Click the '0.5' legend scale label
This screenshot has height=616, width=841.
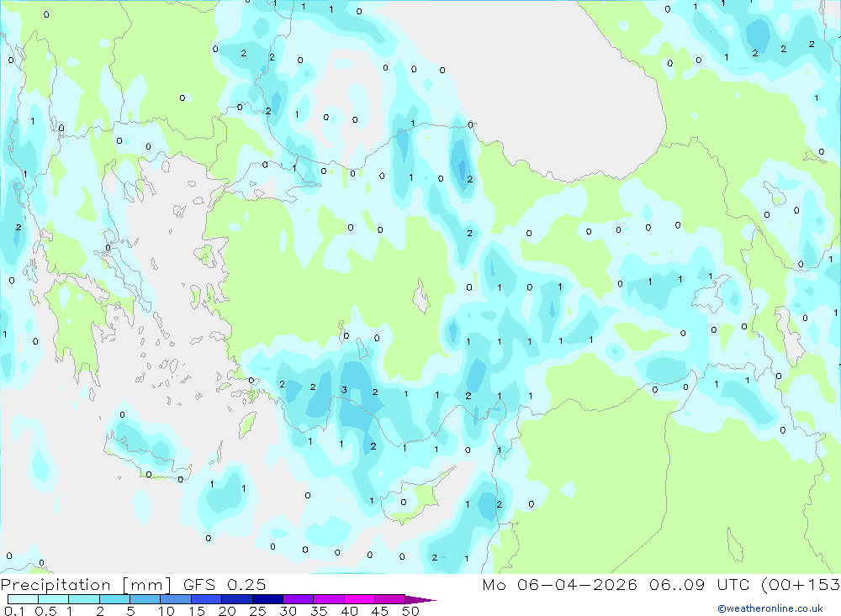click(45, 611)
